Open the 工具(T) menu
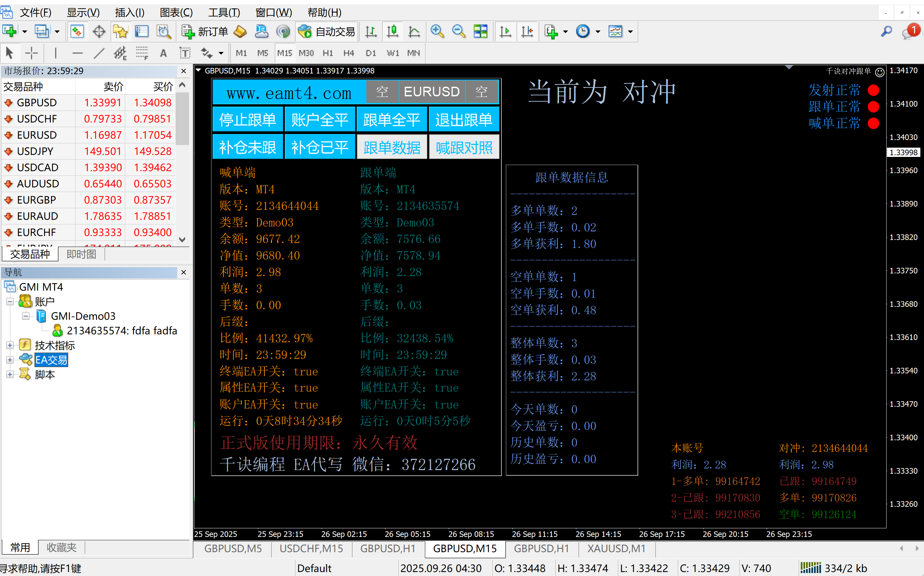This screenshot has width=924, height=576. point(224,13)
